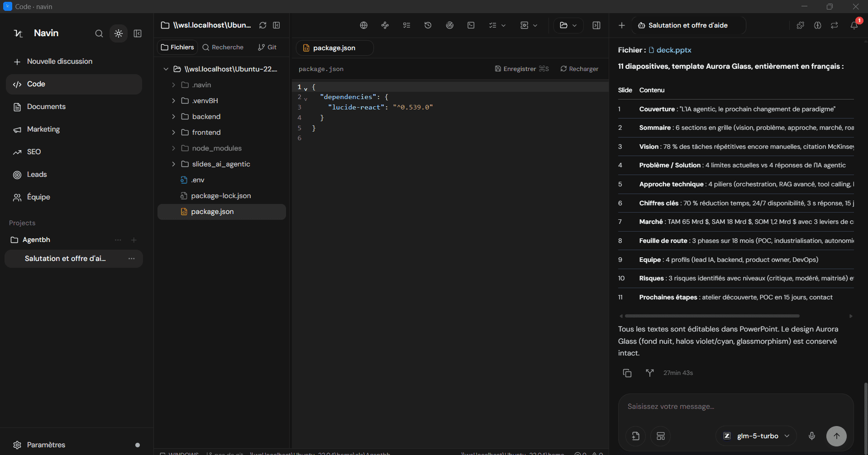Add new item to Agentbh project
This screenshot has height=455, width=868.
[134, 240]
